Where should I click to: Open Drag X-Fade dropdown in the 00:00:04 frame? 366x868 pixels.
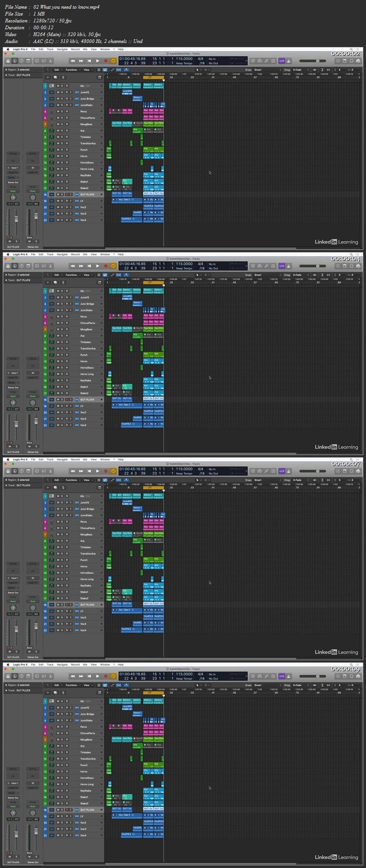tap(300, 275)
